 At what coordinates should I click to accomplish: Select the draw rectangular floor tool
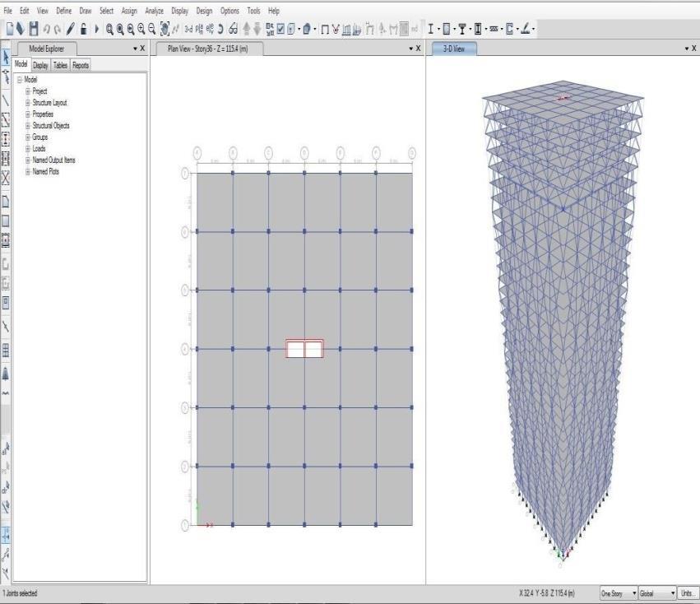point(6,221)
